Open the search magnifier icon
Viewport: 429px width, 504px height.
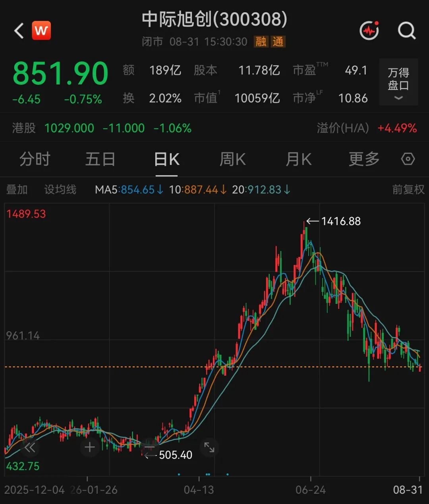point(407,30)
